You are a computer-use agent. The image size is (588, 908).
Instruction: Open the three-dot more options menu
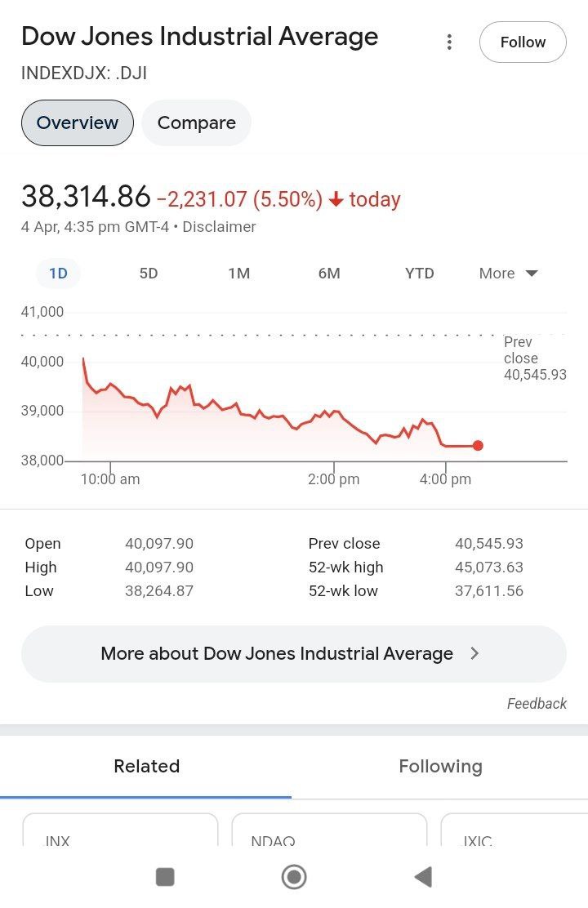coord(449,42)
